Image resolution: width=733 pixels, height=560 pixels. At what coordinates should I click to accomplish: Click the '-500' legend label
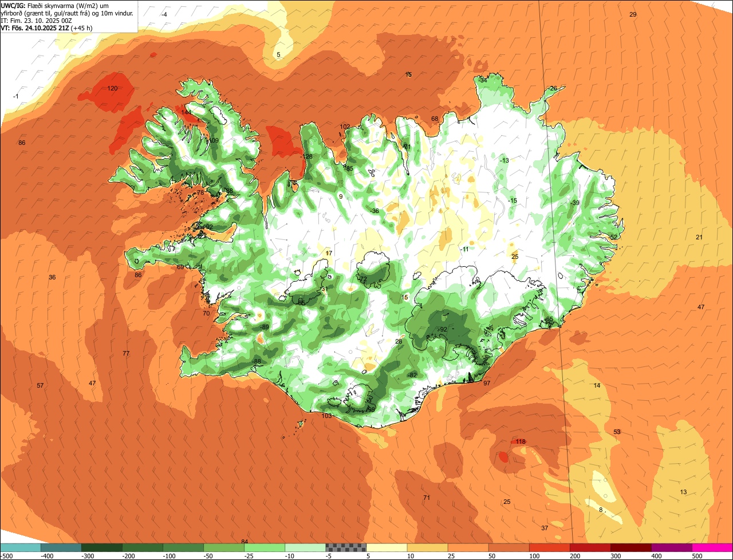click(7, 555)
